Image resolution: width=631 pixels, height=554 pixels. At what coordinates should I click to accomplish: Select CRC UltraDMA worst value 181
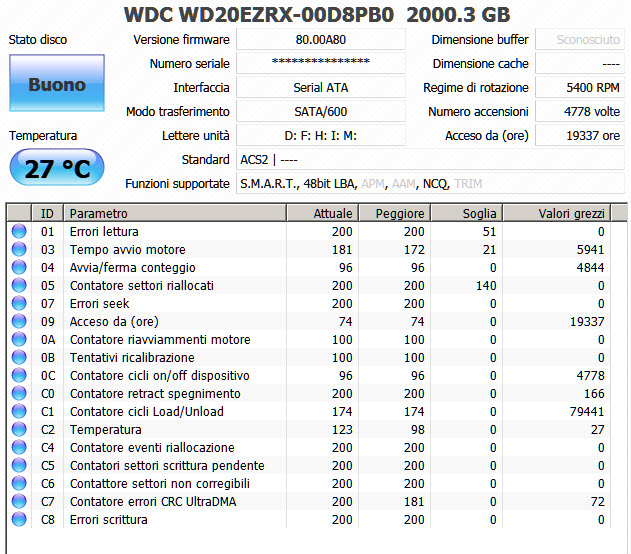click(414, 502)
